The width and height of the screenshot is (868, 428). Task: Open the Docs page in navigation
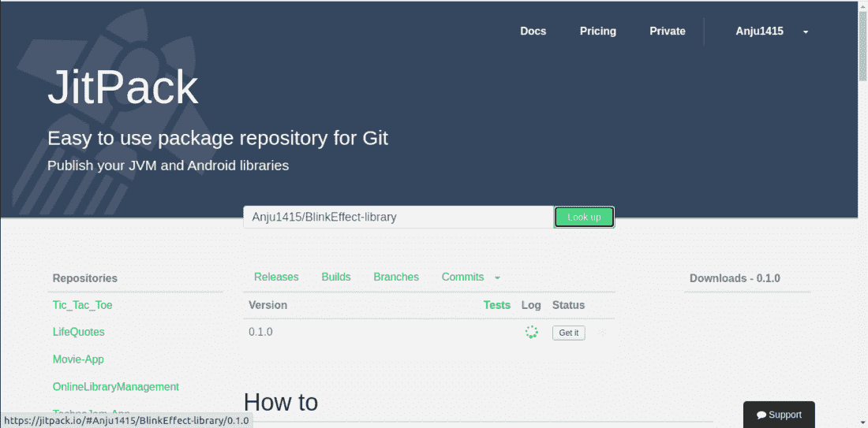click(x=533, y=32)
